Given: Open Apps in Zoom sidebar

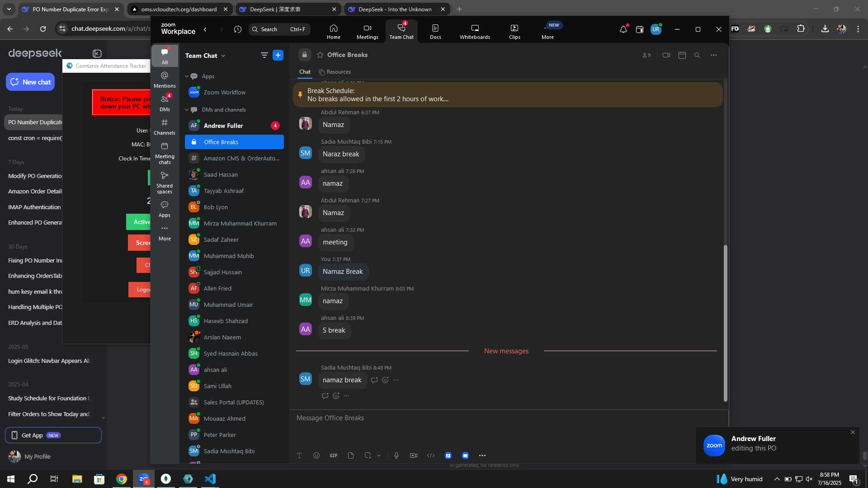Looking at the screenshot, I should pyautogui.click(x=165, y=209).
